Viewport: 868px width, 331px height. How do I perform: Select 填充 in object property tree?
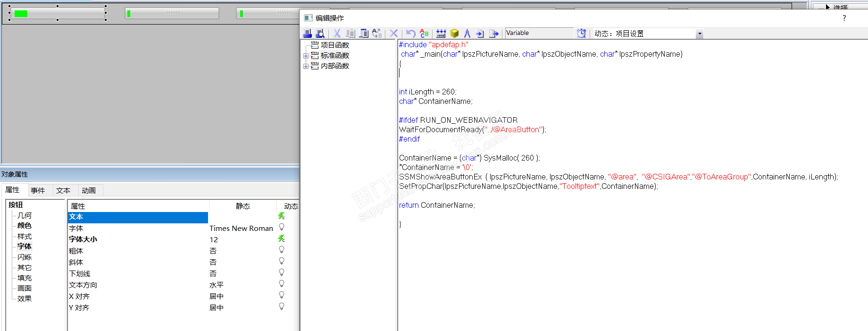[x=25, y=278]
